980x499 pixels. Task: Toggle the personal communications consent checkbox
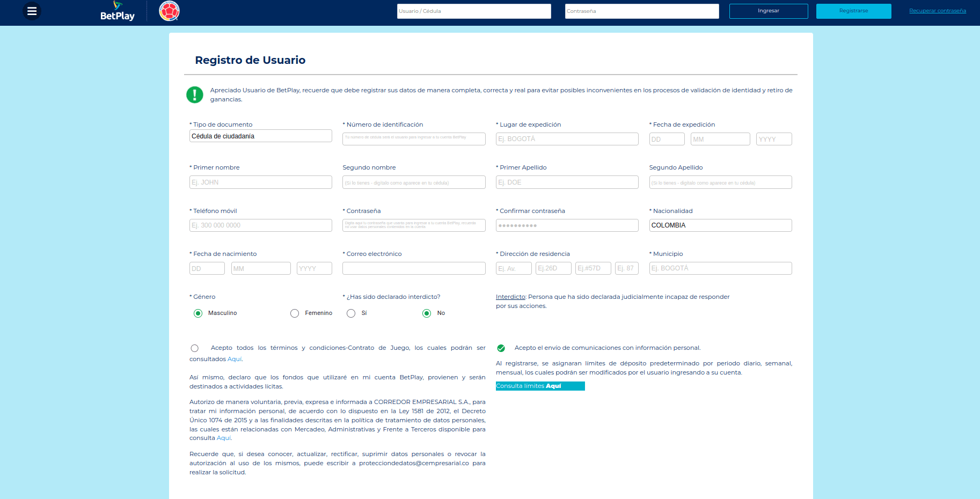tap(501, 348)
